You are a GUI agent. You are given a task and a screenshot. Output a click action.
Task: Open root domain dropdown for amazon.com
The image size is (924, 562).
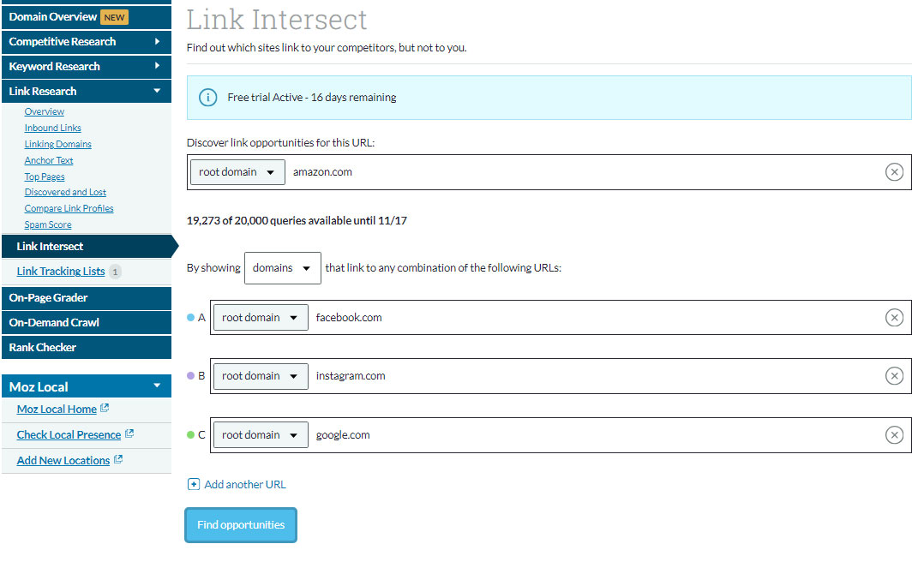(x=237, y=172)
